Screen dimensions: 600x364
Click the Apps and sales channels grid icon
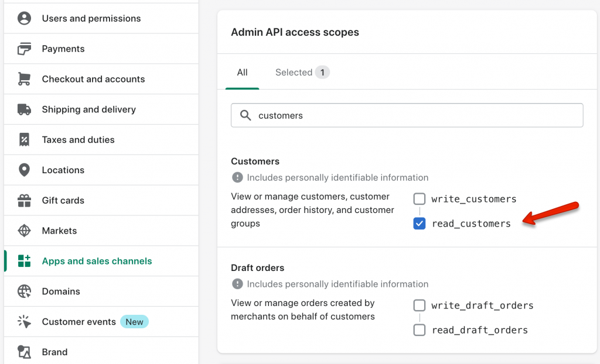tap(24, 261)
